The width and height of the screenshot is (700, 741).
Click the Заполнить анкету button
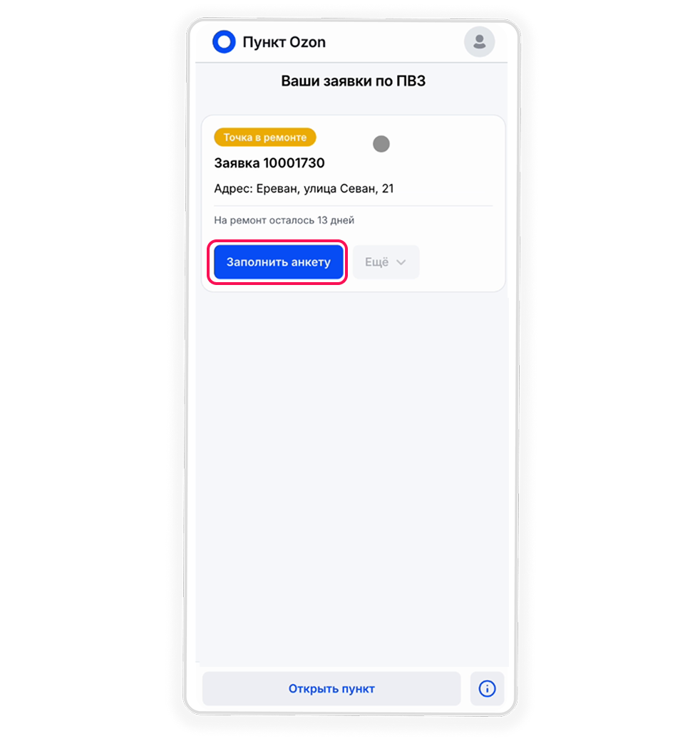(279, 262)
